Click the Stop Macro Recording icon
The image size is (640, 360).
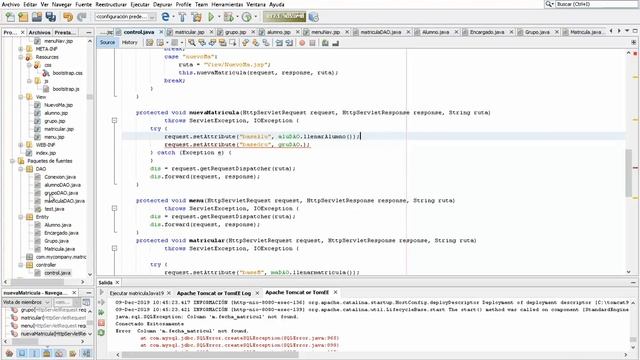312,43
